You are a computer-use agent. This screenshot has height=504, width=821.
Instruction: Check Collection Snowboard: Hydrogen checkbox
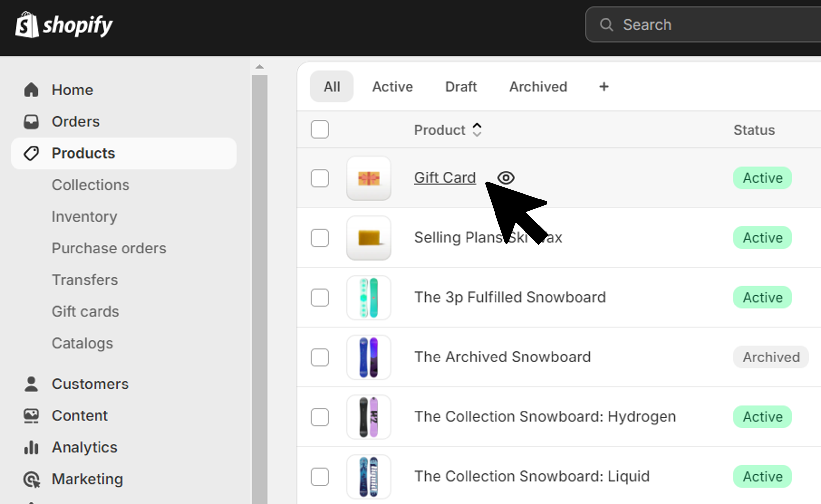pos(320,417)
